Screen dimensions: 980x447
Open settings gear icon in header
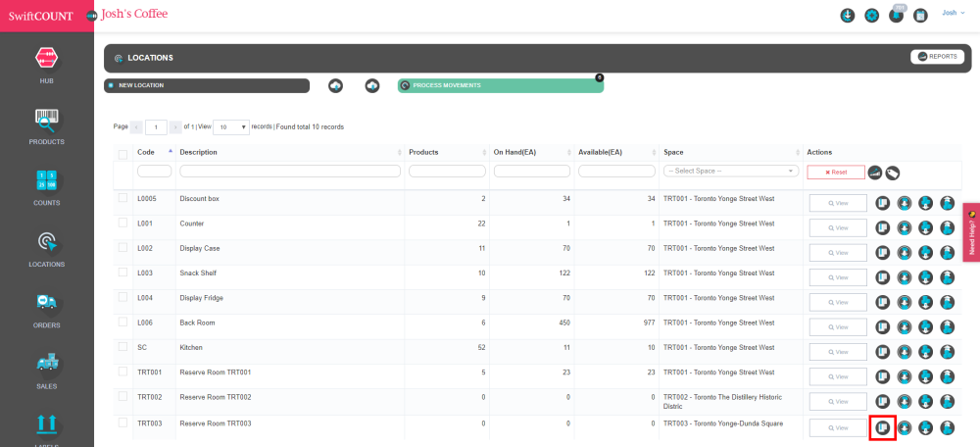click(871, 16)
